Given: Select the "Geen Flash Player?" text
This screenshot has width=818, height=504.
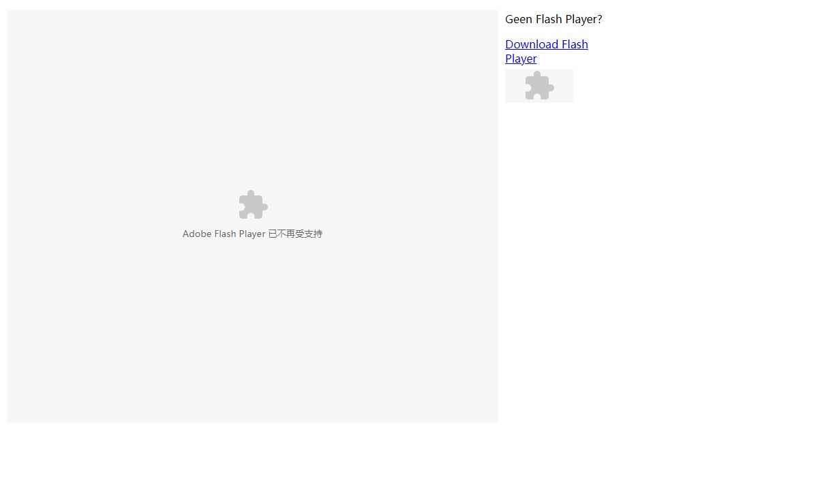Looking at the screenshot, I should [554, 19].
